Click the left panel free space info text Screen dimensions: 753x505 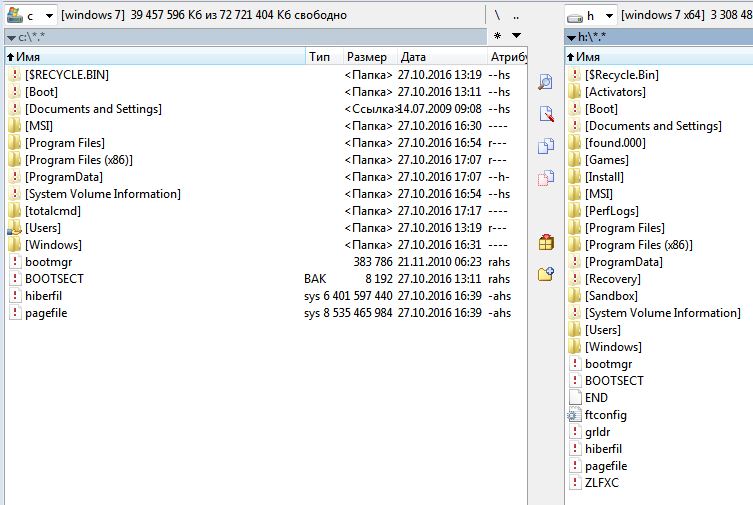click(204, 15)
